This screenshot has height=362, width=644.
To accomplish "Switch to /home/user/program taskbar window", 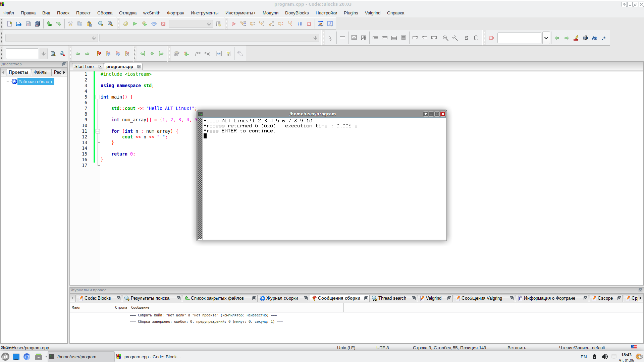I will coord(81,357).
